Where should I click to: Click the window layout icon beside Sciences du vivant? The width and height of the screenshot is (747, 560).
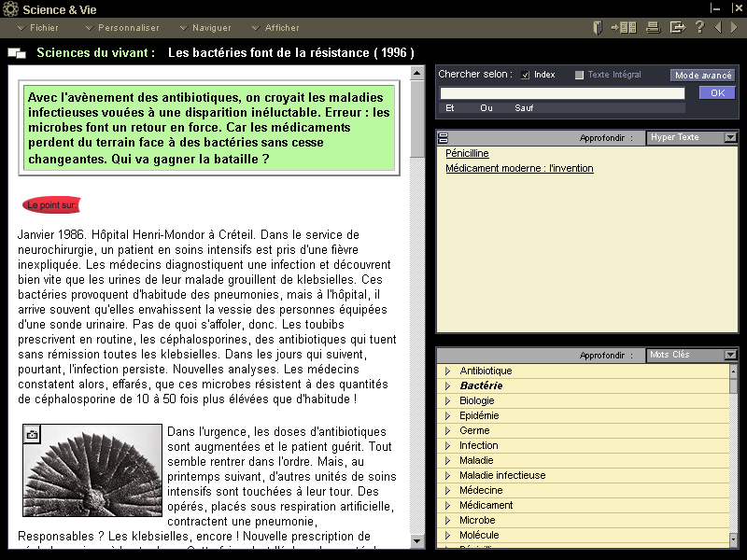[x=17, y=53]
